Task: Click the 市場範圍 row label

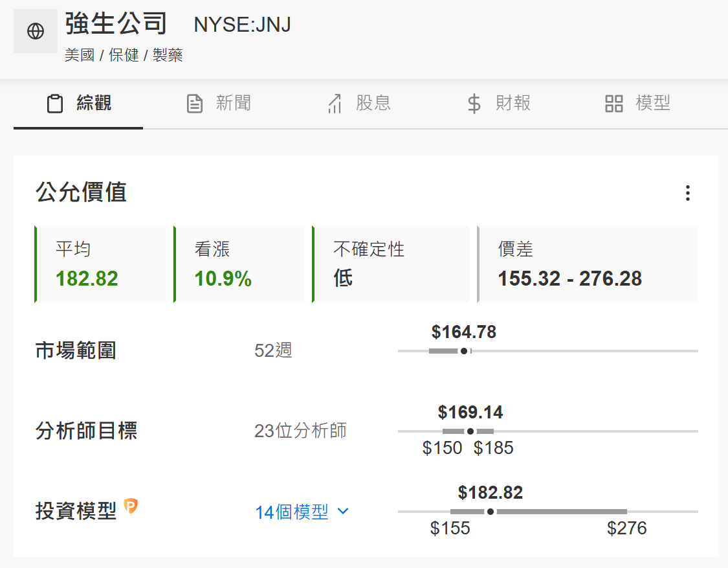Action: coord(76,350)
